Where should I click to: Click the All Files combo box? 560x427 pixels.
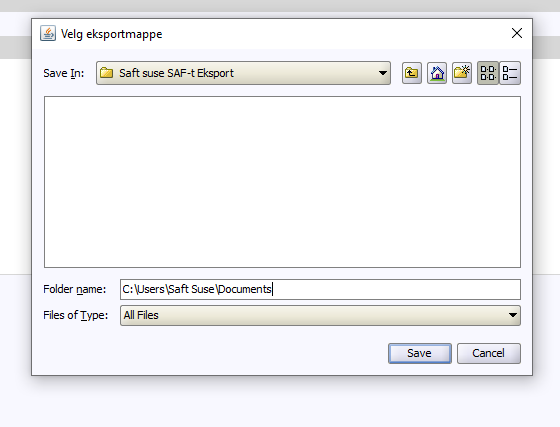320,315
